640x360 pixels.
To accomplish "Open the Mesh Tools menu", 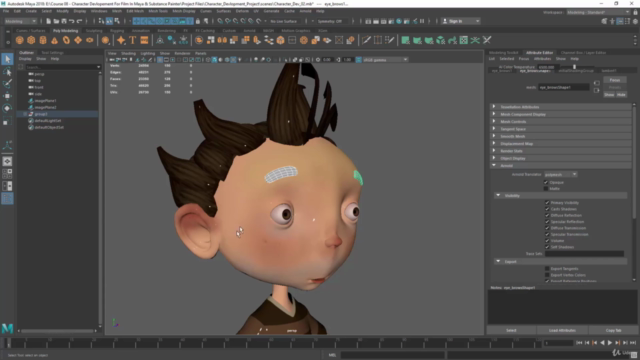I will coord(158,11).
